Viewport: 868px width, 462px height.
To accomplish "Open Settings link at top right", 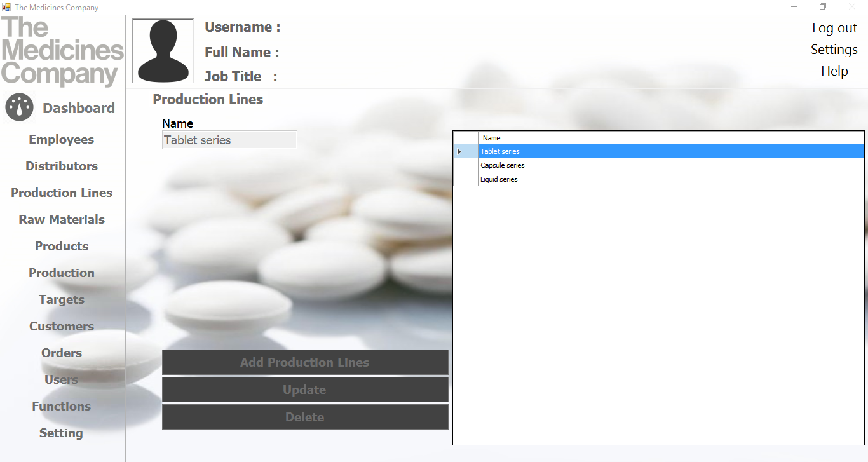I will tap(834, 50).
